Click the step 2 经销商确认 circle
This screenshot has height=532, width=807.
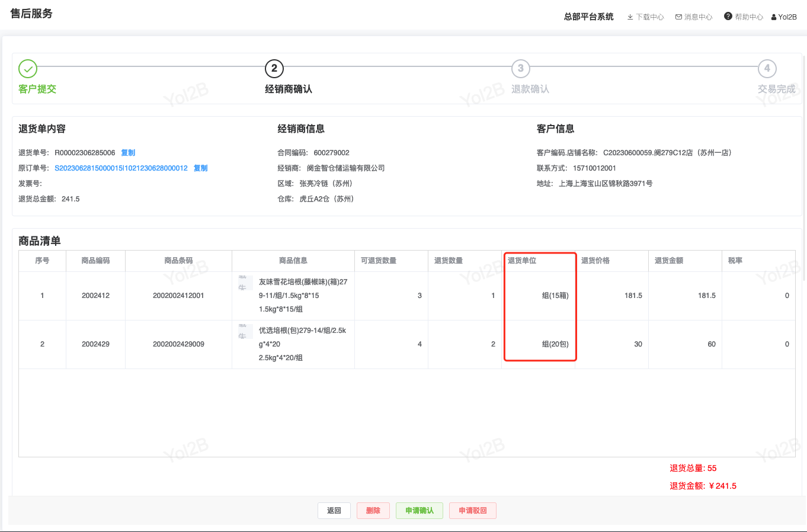[x=274, y=69]
